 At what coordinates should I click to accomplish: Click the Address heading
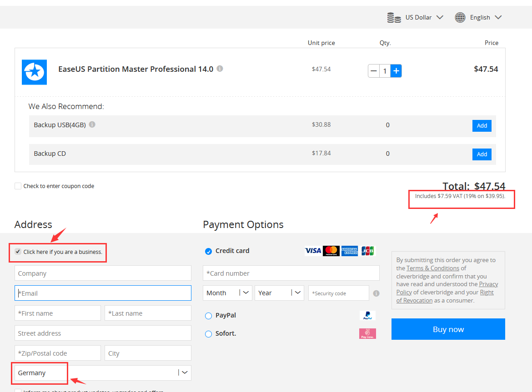click(x=33, y=224)
